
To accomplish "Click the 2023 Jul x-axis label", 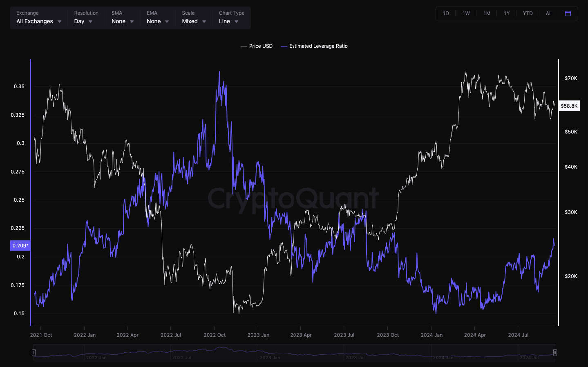I will coord(344,335).
